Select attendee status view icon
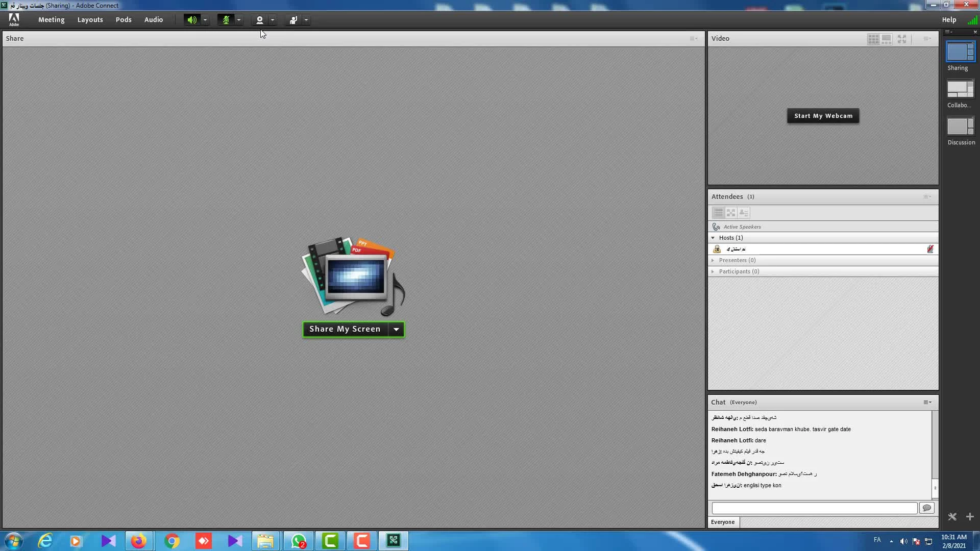Screen dimensions: 980x551 [x=744, y=213]
